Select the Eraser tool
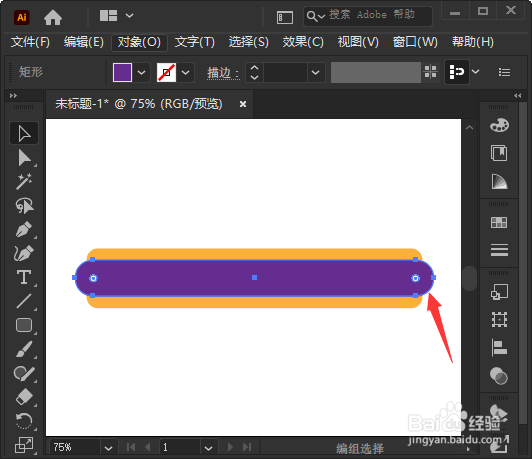Screen dimensions: 532x459 (x=24, y=397)
